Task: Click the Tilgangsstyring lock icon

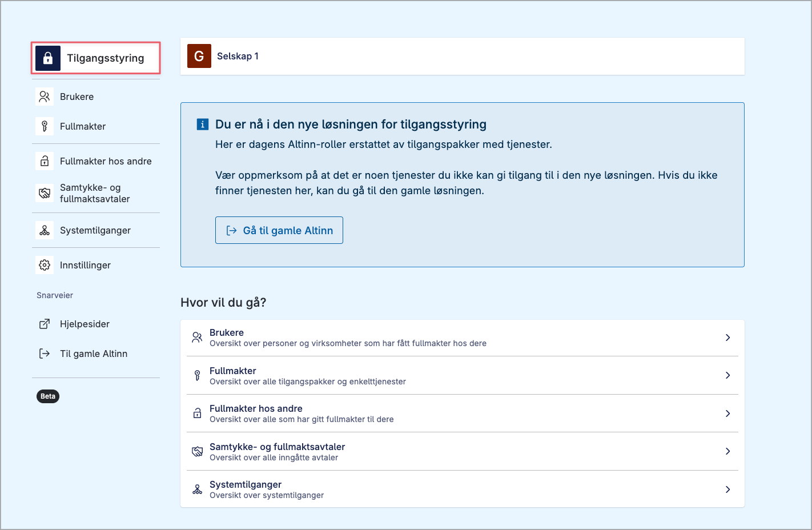Action: (x=48, y=58)
